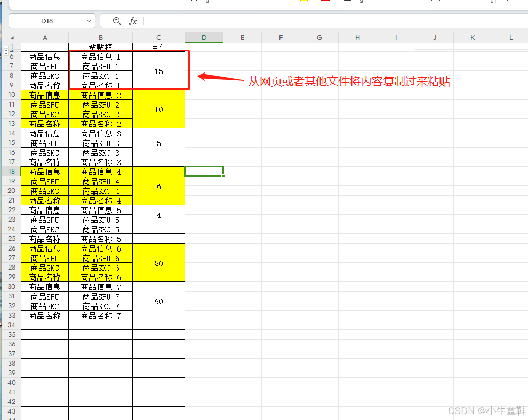
Task: Click cell '商品信息 1'
Action: [101, 56]
